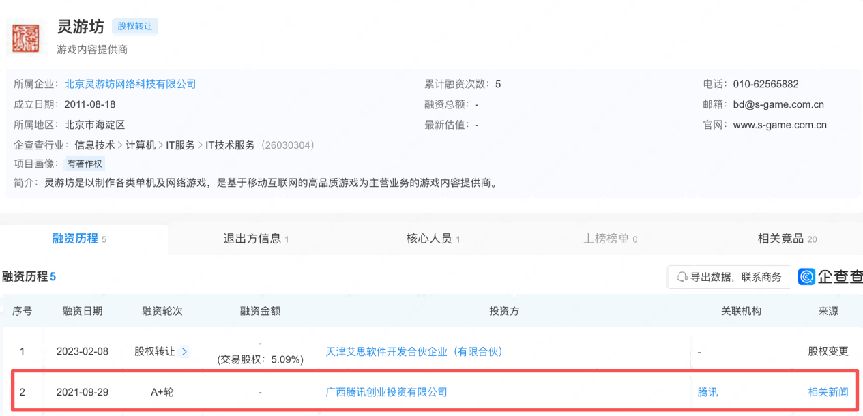863x416 pixels.
Task: Click the 投资方 column header
Action: click(504, 311)
